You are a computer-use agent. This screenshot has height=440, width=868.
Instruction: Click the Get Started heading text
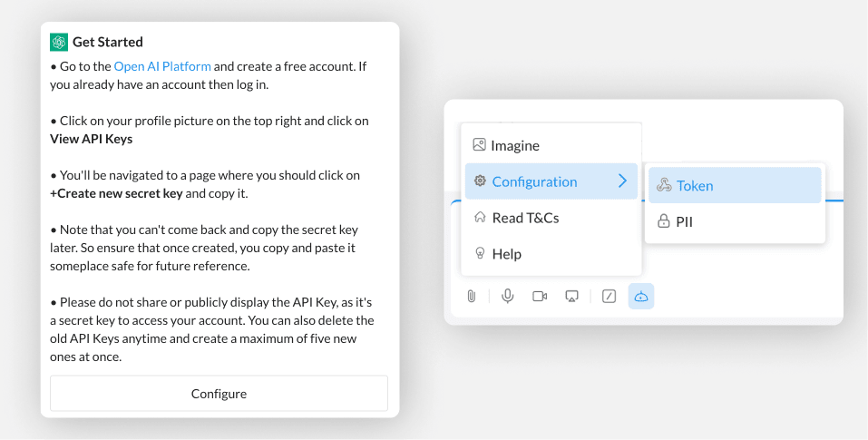coord(107,42)
